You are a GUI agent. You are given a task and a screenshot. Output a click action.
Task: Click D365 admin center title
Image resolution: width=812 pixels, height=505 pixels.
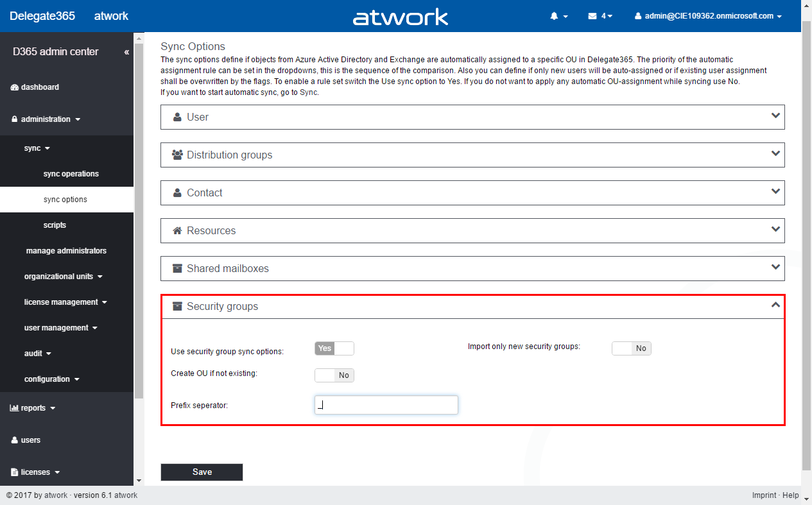pyautogui.click(x=56, y=51)
